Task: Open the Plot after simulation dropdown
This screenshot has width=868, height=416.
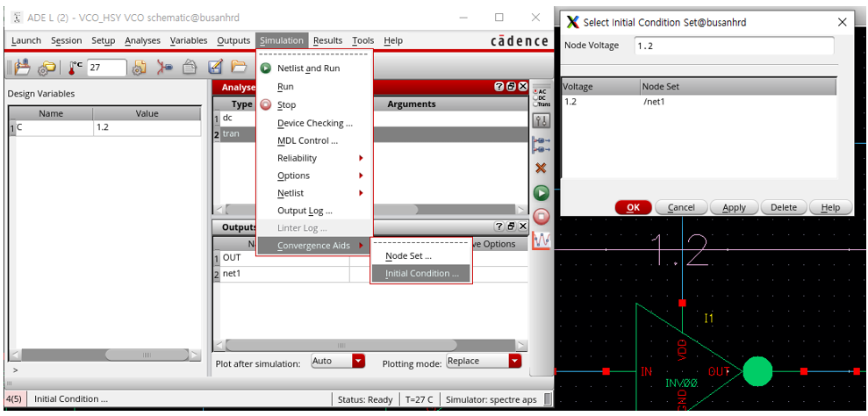Action: point(359,362)
